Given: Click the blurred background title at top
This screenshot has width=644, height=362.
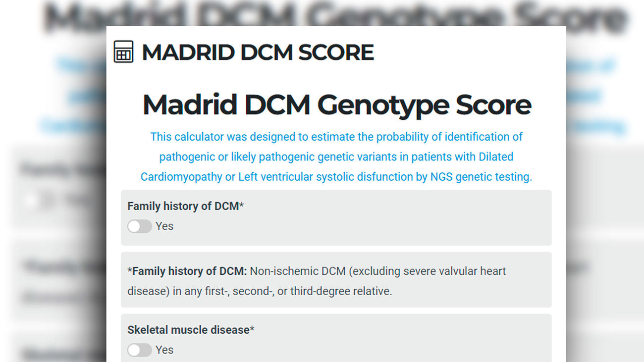Looking at the screenshot, I should (x=74, y=17).
